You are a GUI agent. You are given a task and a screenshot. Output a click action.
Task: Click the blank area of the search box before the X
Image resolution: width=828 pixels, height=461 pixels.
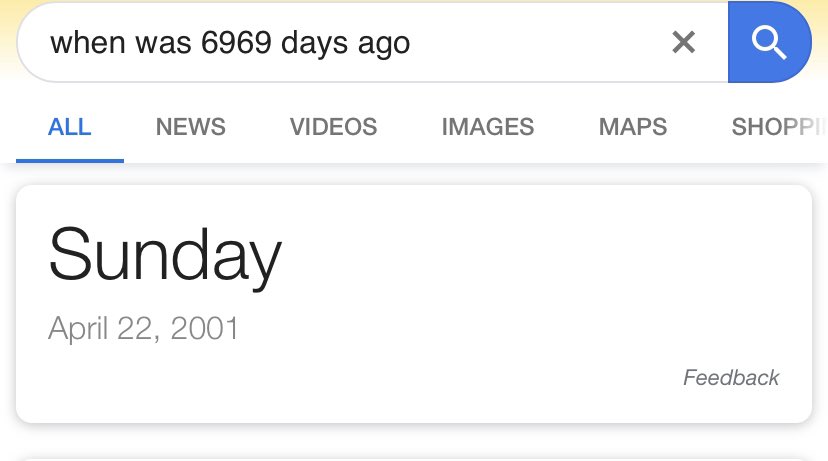point(540,42)
